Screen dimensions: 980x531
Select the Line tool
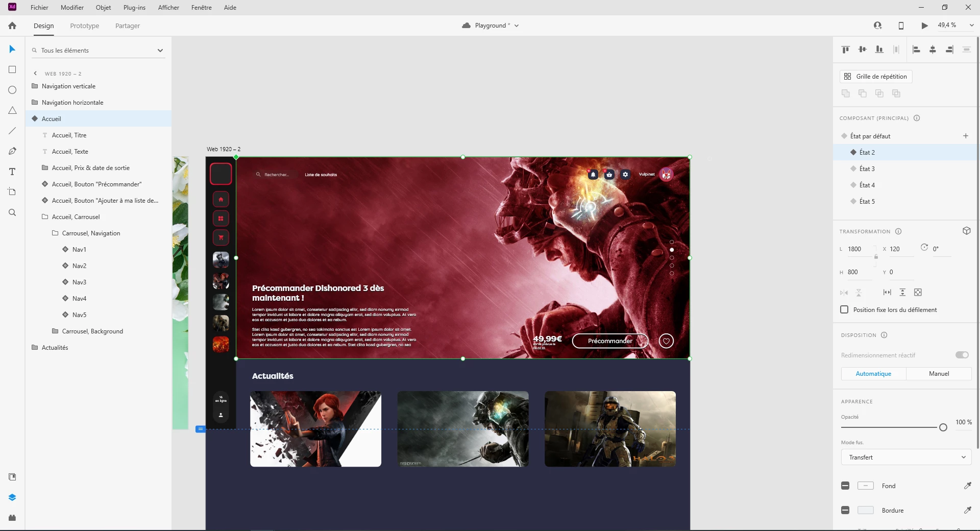(x=12, y=131)
